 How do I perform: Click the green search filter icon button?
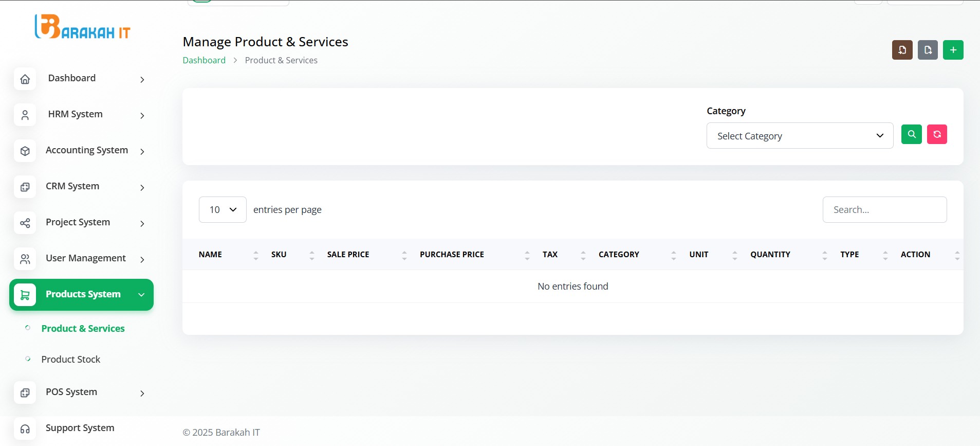tap(911, 135)
